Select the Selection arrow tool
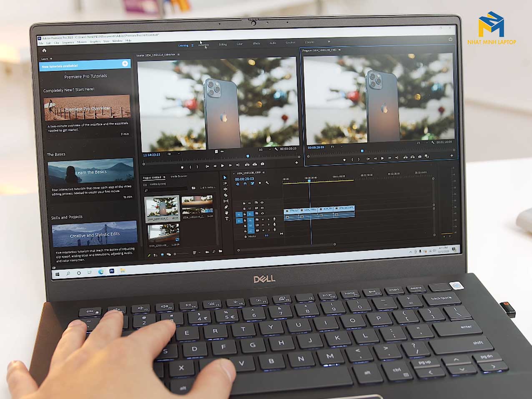The image size is (532, 399). pyautogui.click(x=226, y=178)
